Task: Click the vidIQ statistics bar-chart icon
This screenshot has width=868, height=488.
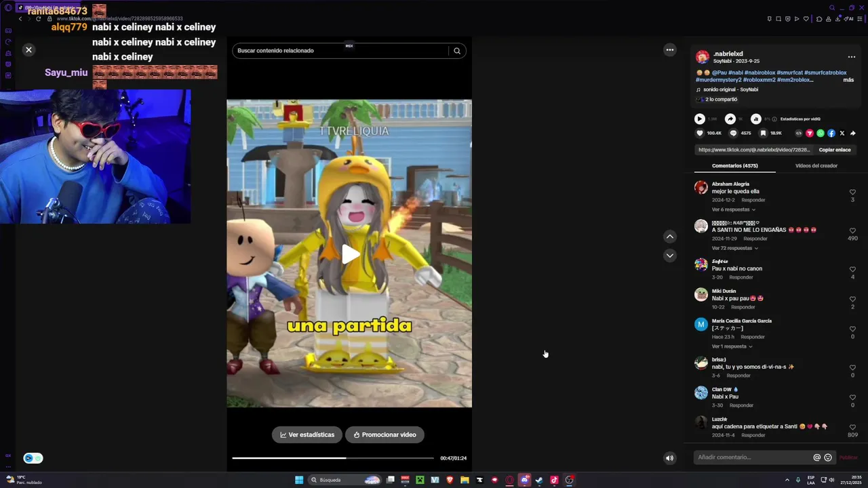Action: (x=755, y=119)
